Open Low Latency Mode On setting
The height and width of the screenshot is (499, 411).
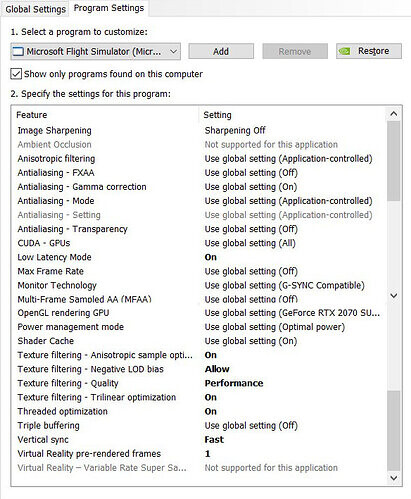tap(211, 257)
